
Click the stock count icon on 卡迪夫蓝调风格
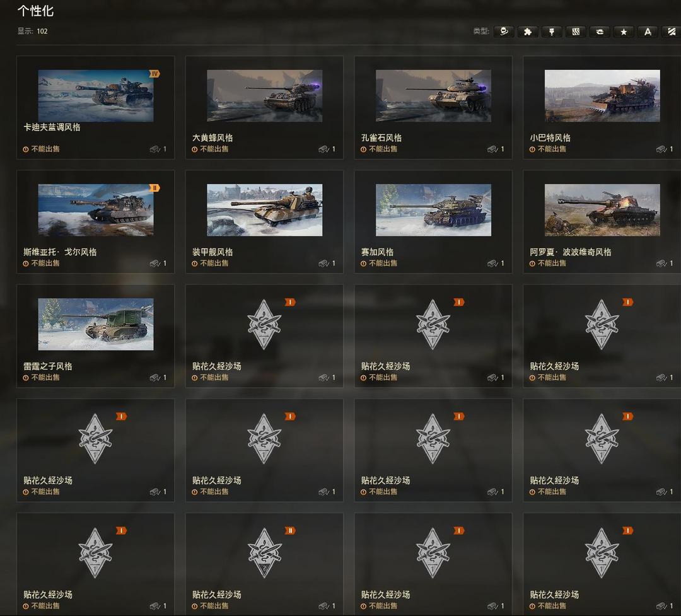pyautogui.click(x=155, y=149)
